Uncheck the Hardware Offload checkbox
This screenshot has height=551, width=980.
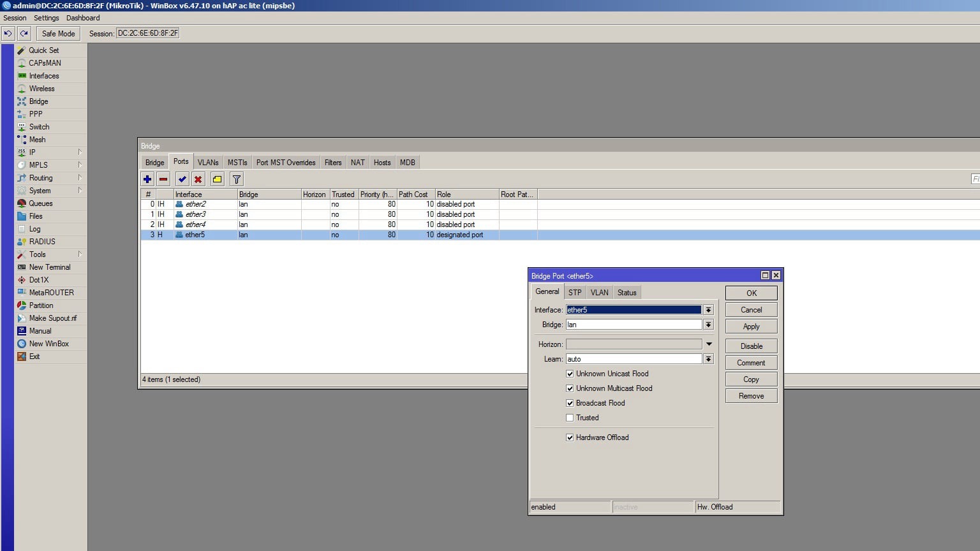click(x=570, y=437)
